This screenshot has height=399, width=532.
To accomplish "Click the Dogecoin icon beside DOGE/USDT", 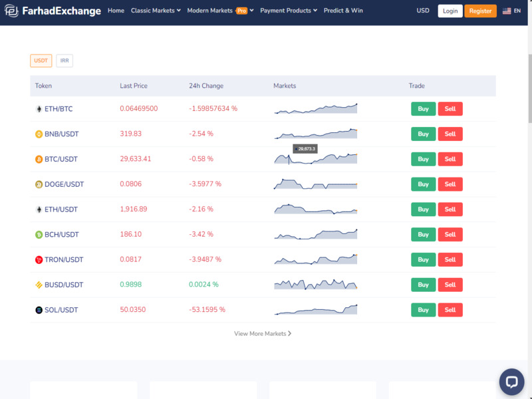I will pyautogui.click(x=39, y=184).
